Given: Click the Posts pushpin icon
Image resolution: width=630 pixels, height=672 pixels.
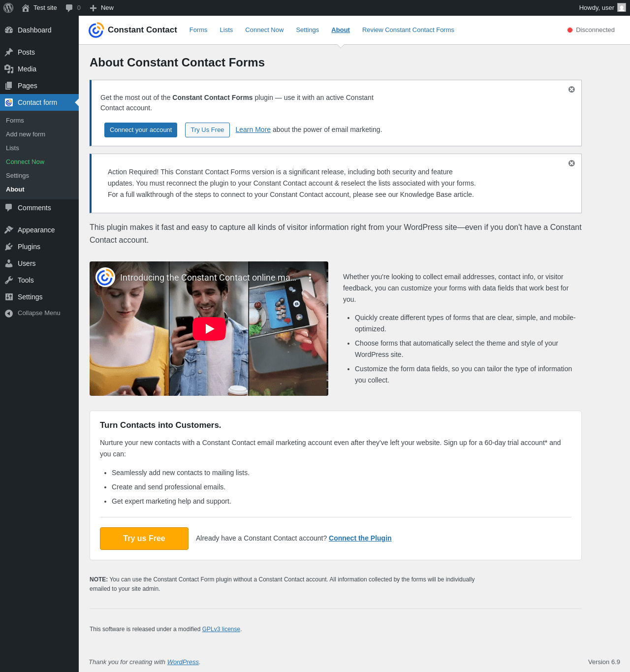Looking at the screenshot, I should click(x=9, y=52).
